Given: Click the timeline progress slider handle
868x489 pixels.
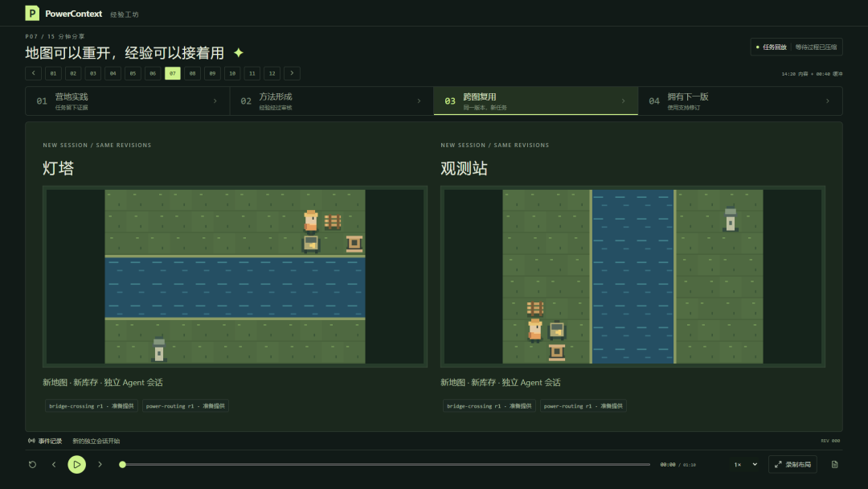Looking at the screenshot, I should pos(122,465).
